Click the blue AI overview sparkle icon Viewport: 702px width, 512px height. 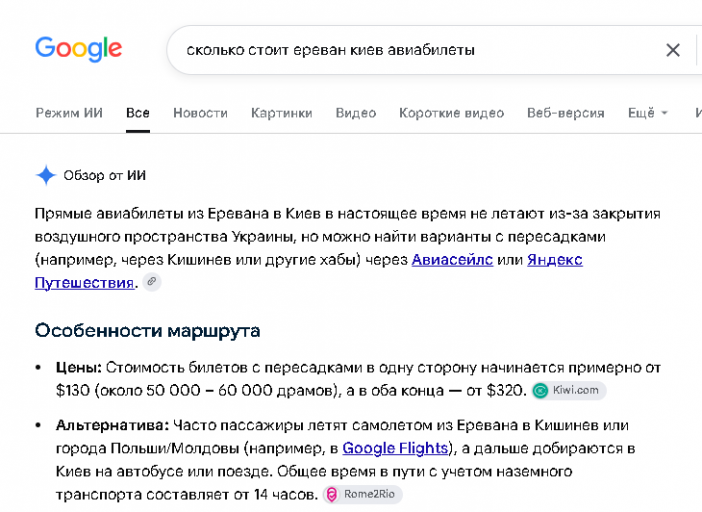tap(46, 175)
